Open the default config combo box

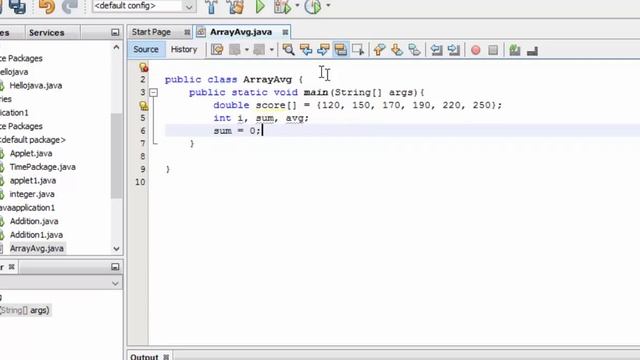143,6
